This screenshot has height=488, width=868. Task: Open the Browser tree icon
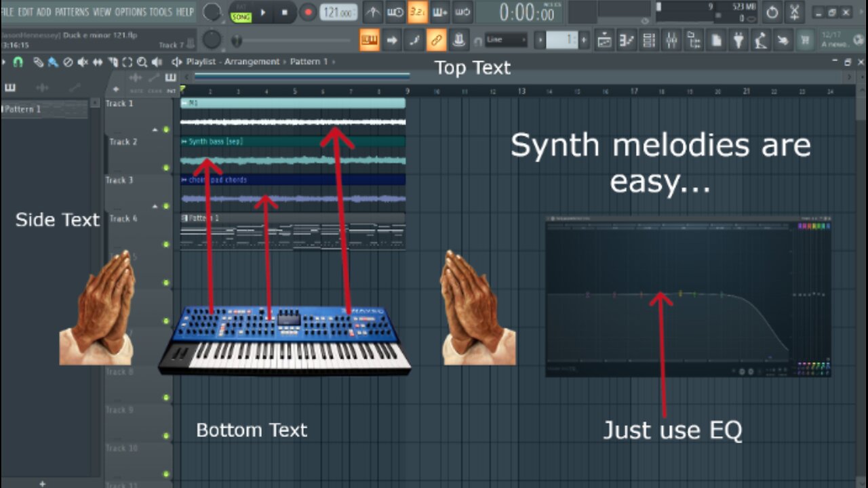(x=694, y=41)
